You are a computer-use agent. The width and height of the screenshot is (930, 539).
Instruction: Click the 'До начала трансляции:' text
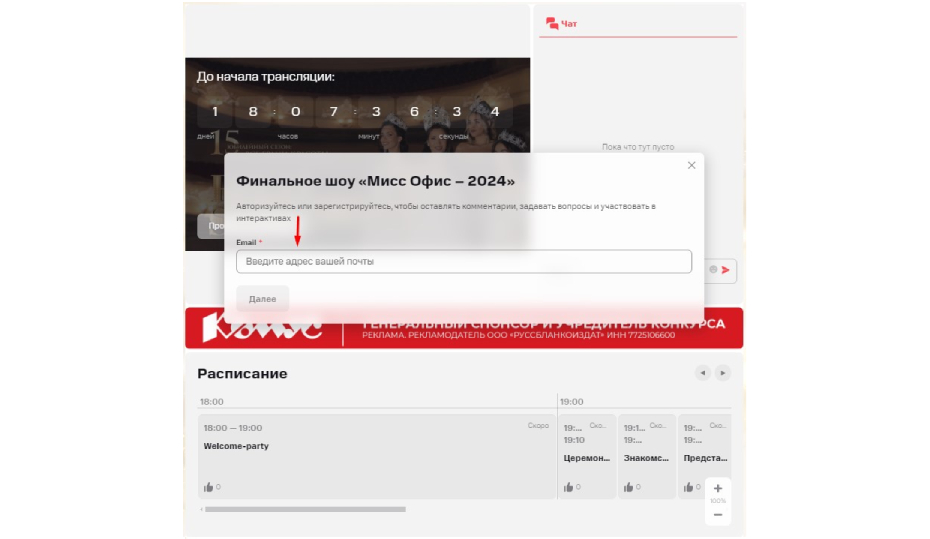coord(266,76)
